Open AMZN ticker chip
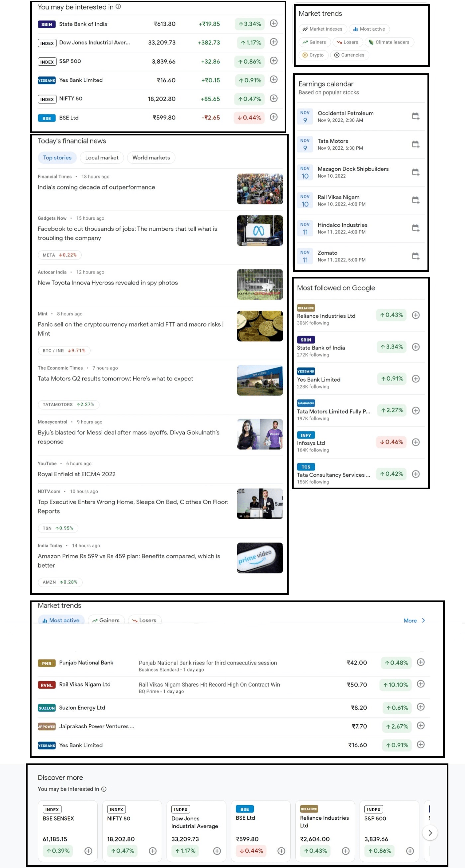This screenshot has height=868, width=465. 60,582
